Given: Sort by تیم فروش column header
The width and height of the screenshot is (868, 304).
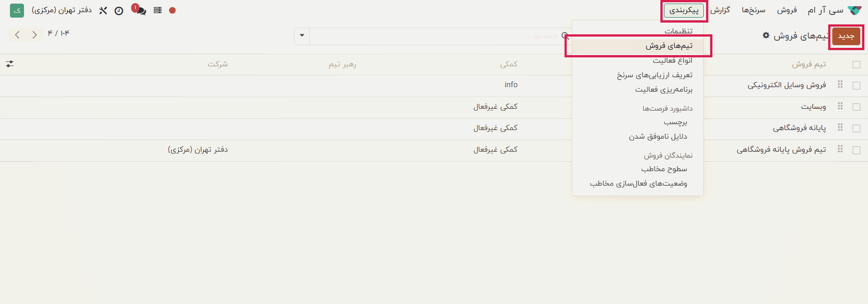Looking at the screenshot, I should pyautogui.click(x=809, y=64).
